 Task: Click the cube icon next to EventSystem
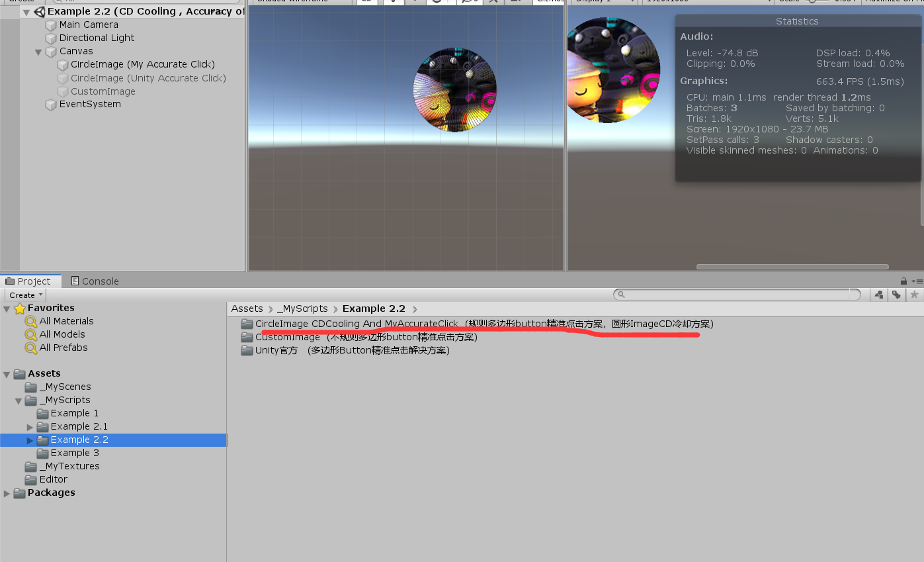point(51,105)
